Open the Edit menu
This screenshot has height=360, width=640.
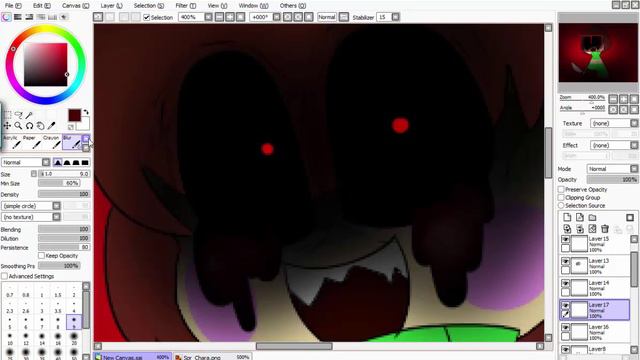pyautogui.click(x=42, y=6)
